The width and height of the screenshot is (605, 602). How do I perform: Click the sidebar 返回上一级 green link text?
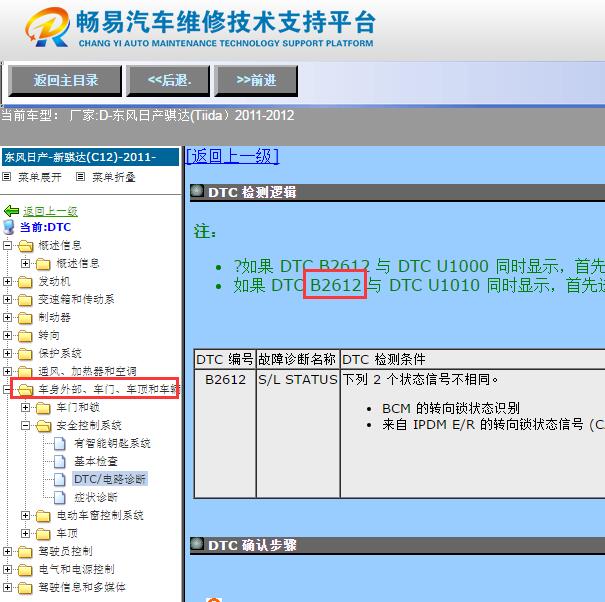(50, 211)
